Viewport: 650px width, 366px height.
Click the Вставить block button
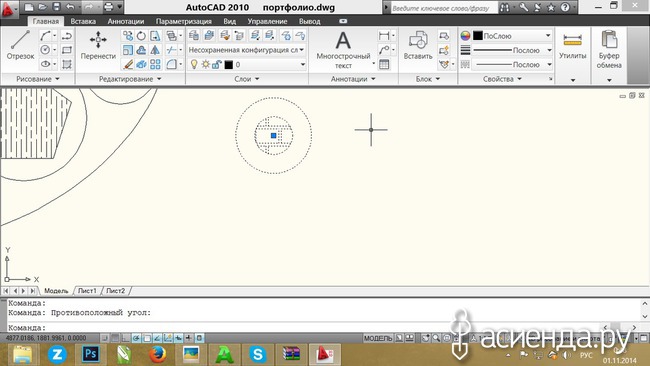pyautogui.click(x=418, y=46)
